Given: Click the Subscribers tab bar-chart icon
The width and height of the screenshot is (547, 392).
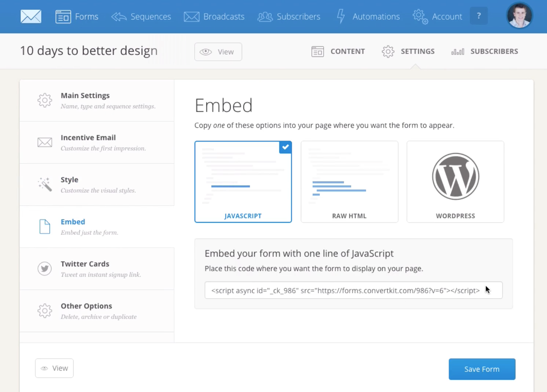Looking at the screenshot, I should tap(458, 52).
